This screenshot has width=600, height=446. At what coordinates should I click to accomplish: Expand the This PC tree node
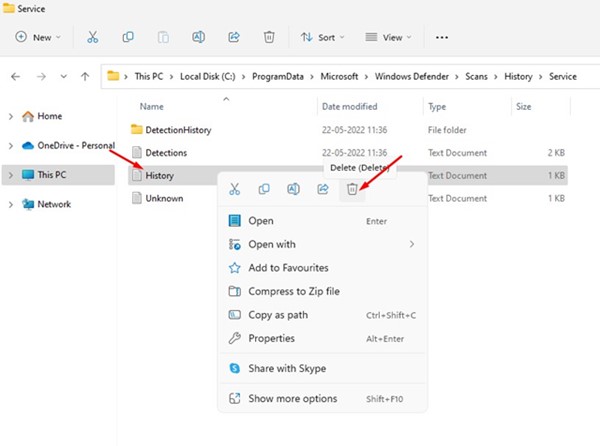tap(11, 175)
